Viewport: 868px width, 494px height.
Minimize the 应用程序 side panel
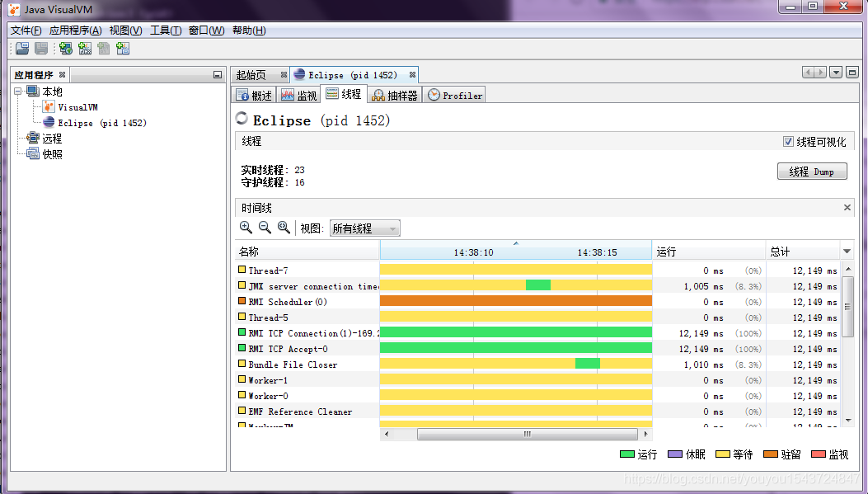pos(217,75)
